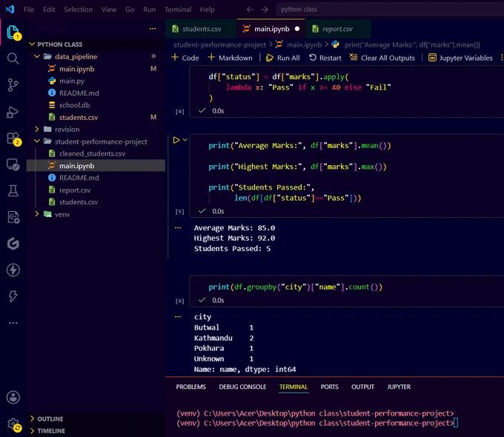Open students.csv under data_pipeline

[79, 117]
